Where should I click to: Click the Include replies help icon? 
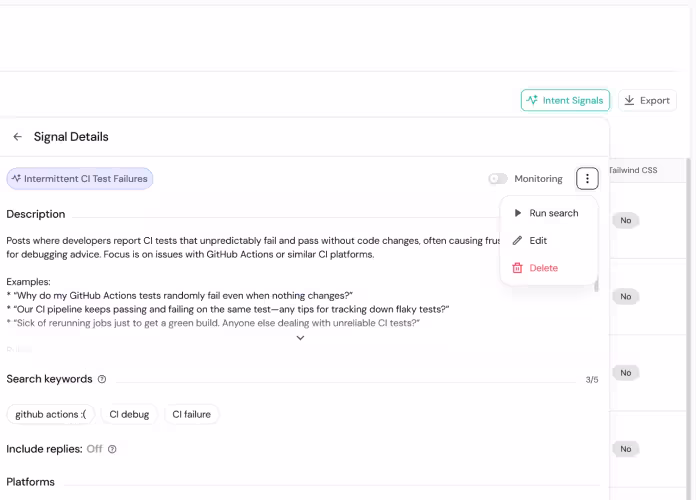(x=112, y=450)
